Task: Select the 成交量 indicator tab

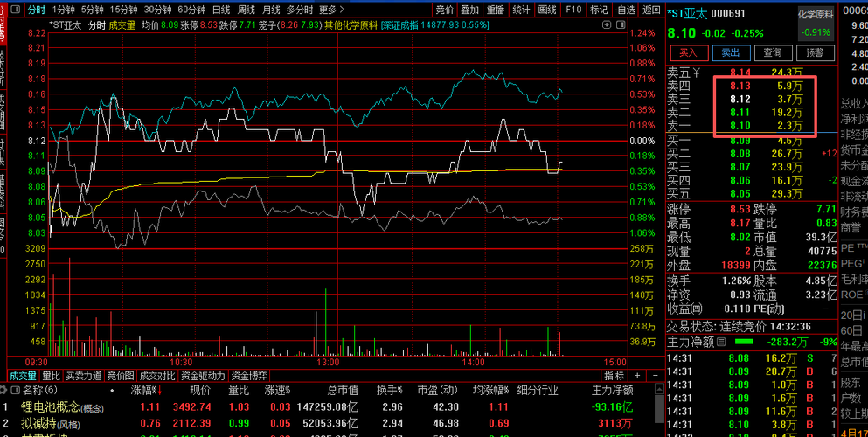Action: 24,376
